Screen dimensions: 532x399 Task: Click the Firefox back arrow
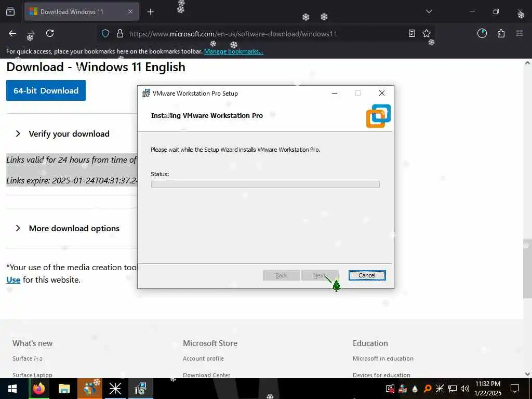click(x=12, y=33)
